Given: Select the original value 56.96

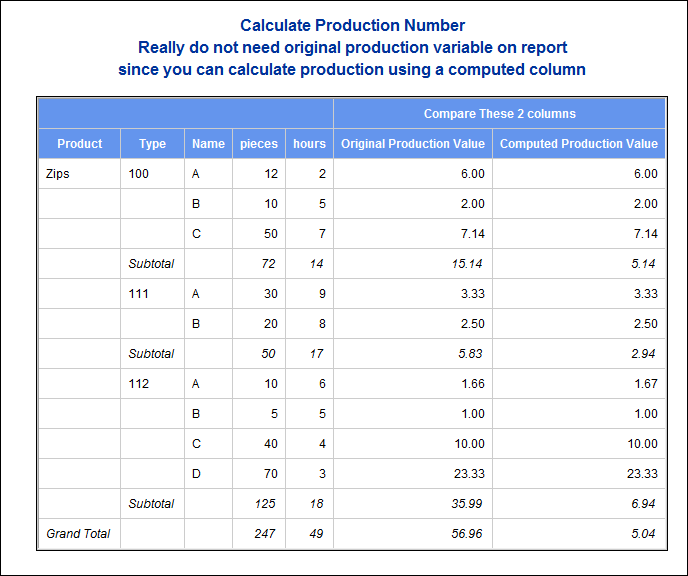Looking at the screenshot, I should click(466, 533).
